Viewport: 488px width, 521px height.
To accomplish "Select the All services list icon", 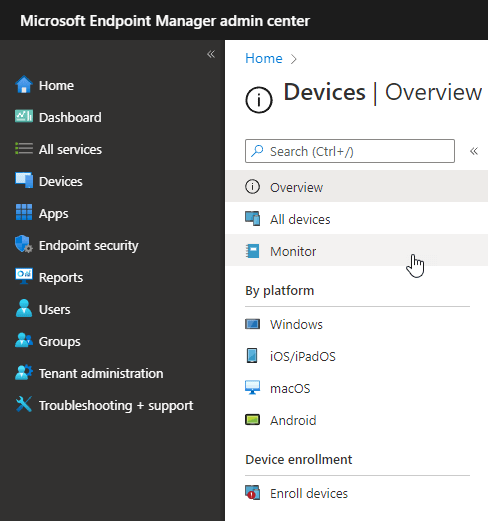I will tap(24, 148).
